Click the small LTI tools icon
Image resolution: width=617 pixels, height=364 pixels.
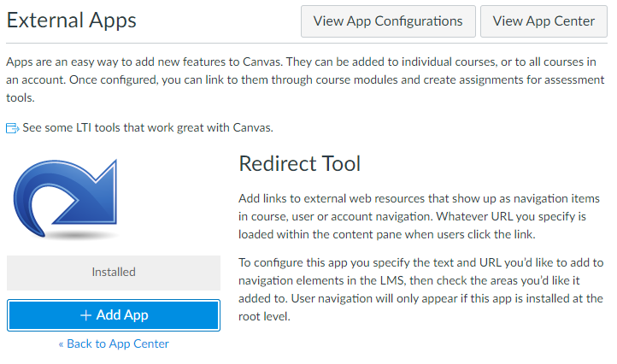coord(12,128)
